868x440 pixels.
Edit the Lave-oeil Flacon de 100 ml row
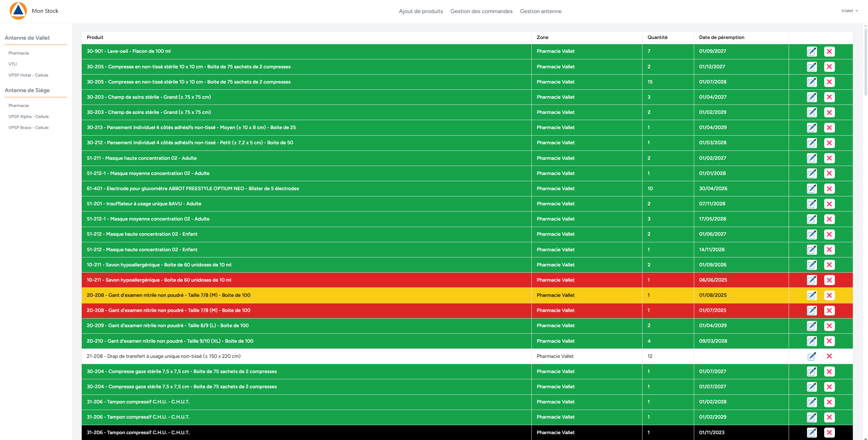[x=812, y=51]
